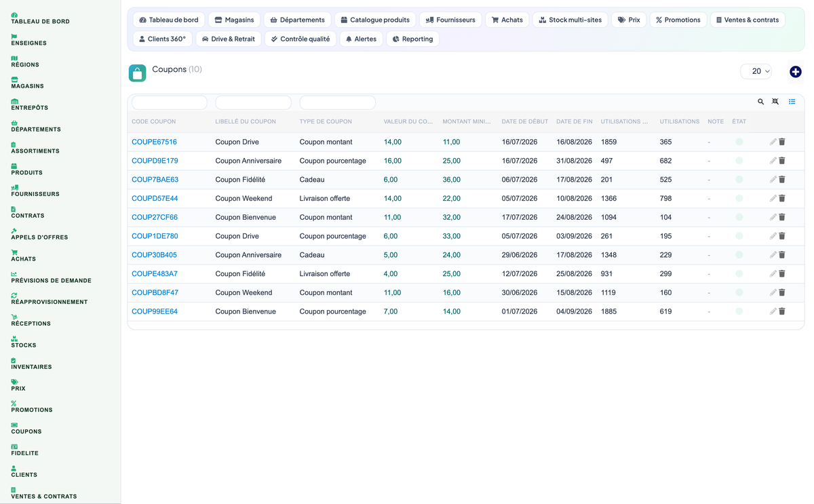Sort by the Date de fin column header

[x=575, y=121]
